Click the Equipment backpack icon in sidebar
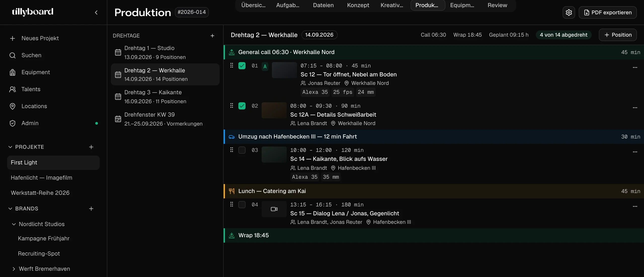 [x=12, y=72]
